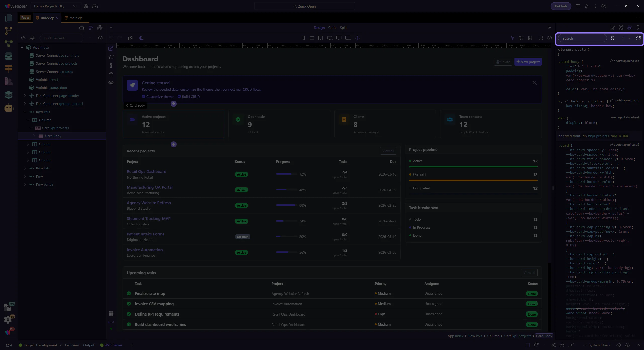The height and width of the screenshot is (350, 644).
Task: Switch to the Code view tab
Action: (332, 28)
